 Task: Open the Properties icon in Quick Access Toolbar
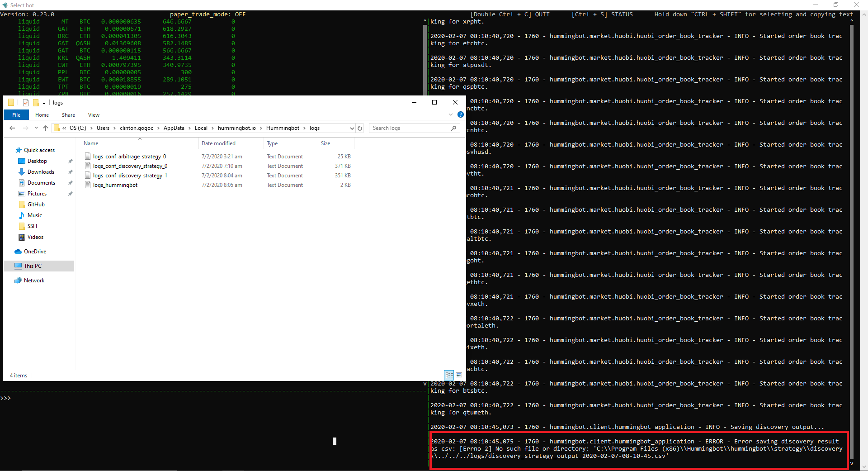(x=26, y=102)
